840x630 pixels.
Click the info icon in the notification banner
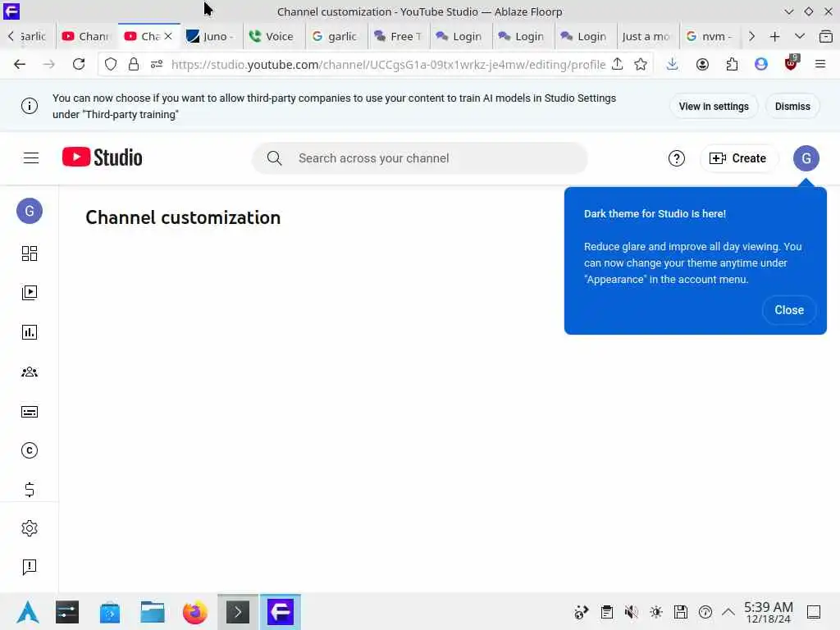coord(30,106)
